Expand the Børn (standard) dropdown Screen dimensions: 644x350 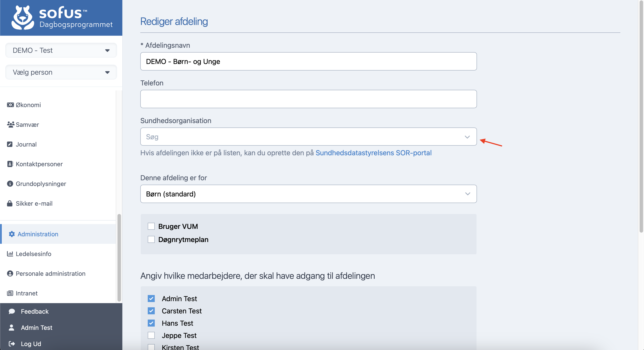click(308, 194)
